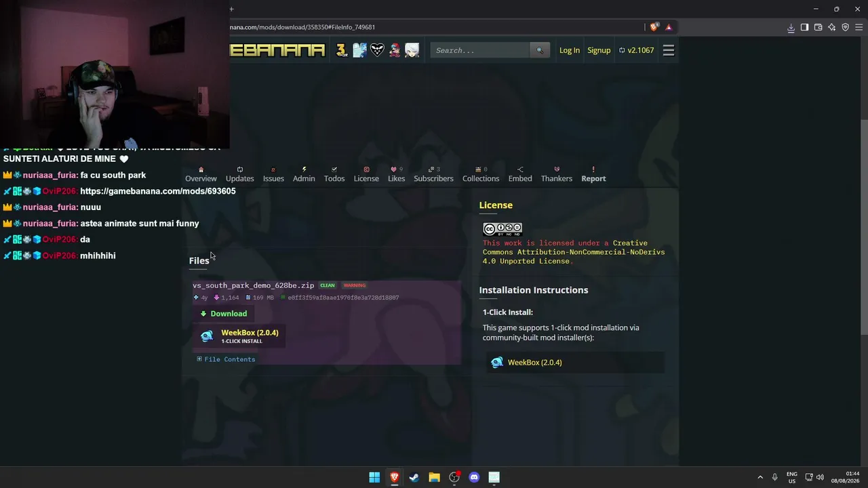The height and width of the screenshot is (488, 868).
Task: View the Thankers tab
Action: (557, 174)
